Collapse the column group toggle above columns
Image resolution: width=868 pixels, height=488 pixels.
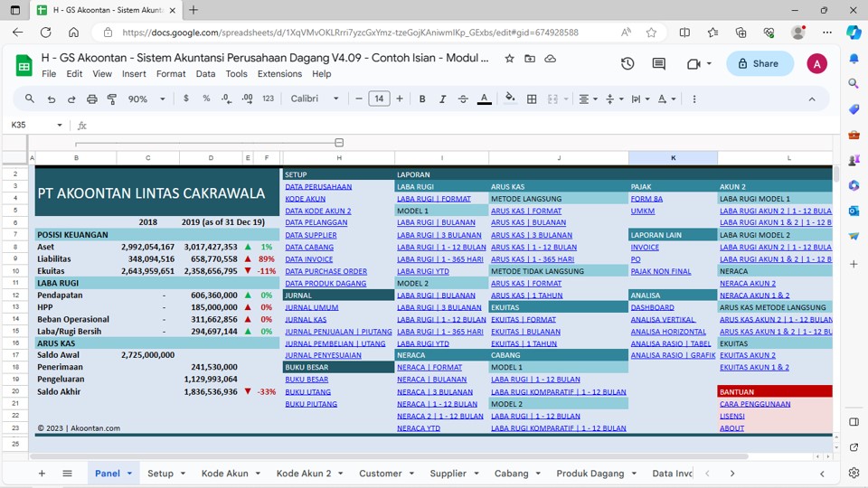[339, 143]
